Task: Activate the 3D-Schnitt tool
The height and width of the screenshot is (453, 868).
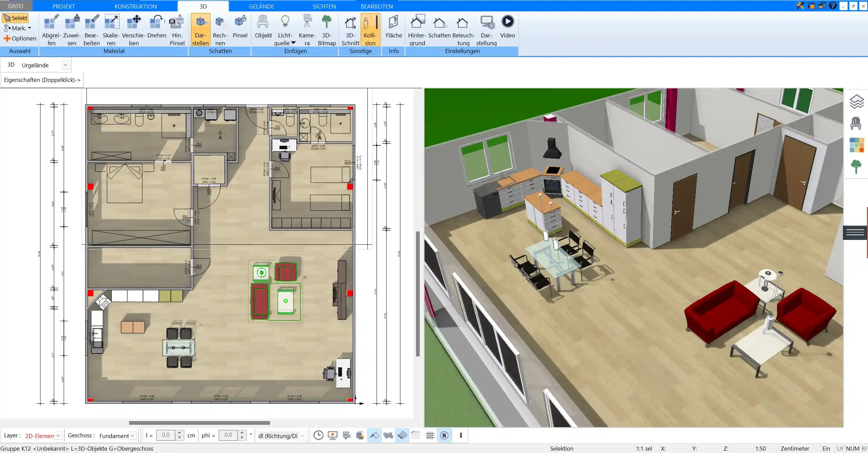Action: tap(350, 30)
